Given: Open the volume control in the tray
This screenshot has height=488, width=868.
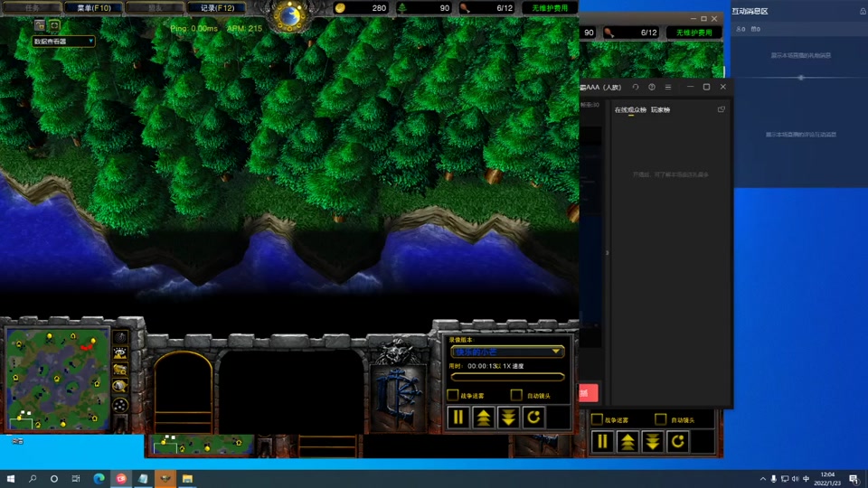Looking at the screenshot, I should click(x=795, y=479).
